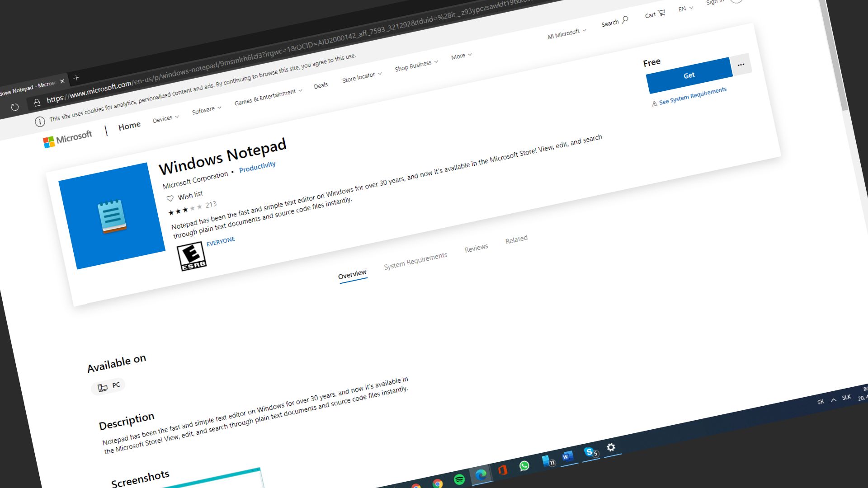Click the Description heading
This screenshot has width=868, height=488.
pyautogui.click(x=127, y=421)
